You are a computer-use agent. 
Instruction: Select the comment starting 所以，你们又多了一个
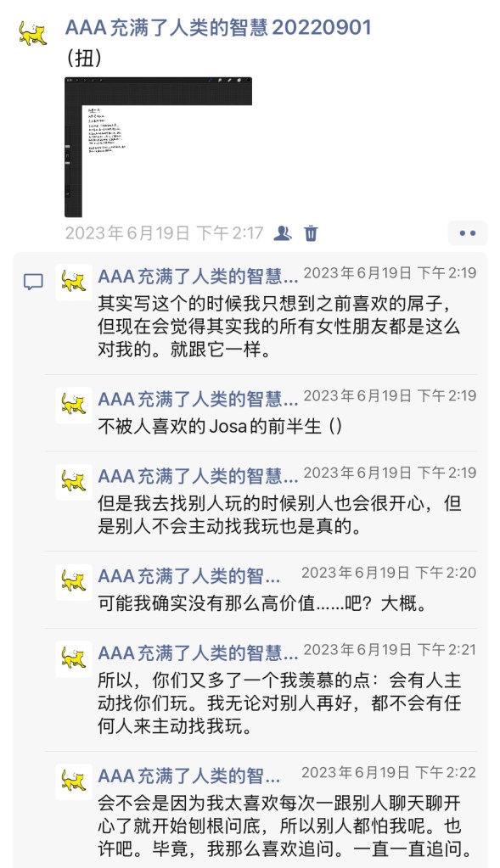(279, 703)
